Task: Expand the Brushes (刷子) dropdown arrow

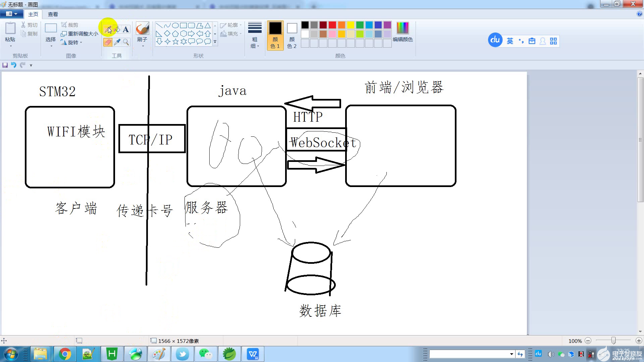Action: click(x=143, y=46)
